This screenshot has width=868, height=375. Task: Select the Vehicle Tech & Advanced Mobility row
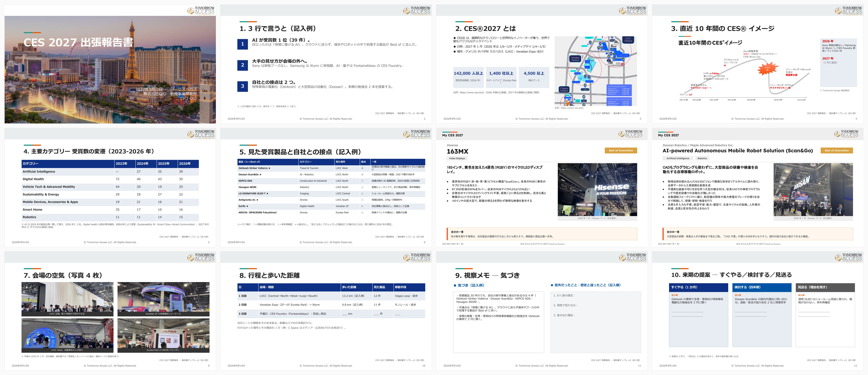coord(110,187)
